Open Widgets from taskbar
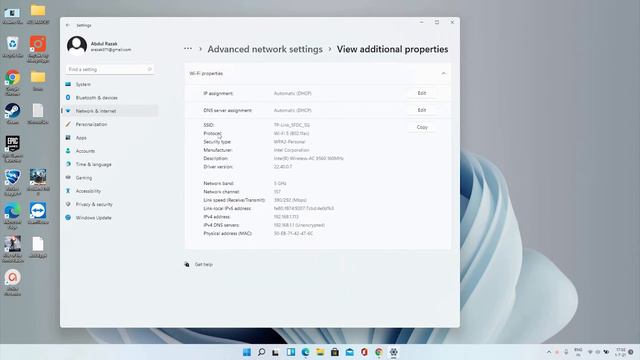640x360 pixels. [291, 352]
